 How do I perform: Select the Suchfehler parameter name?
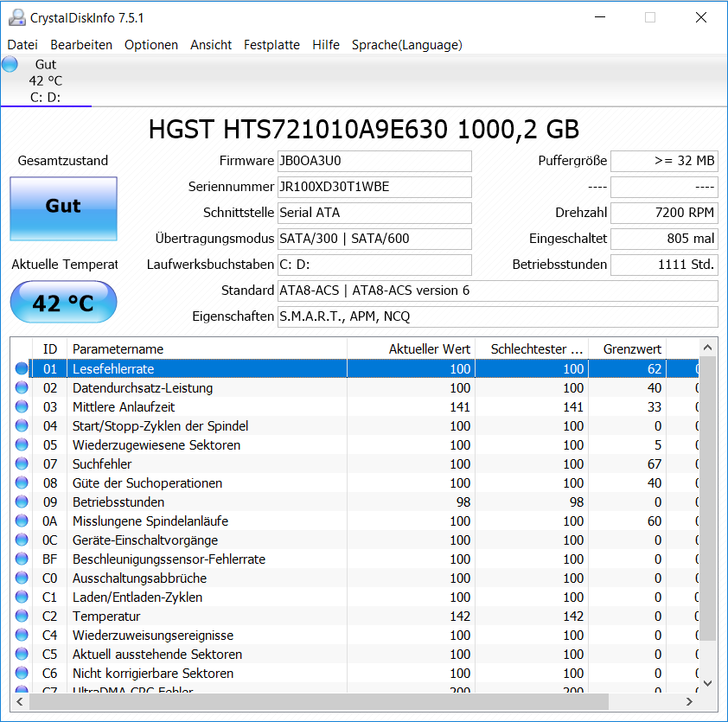pos(102,463)
